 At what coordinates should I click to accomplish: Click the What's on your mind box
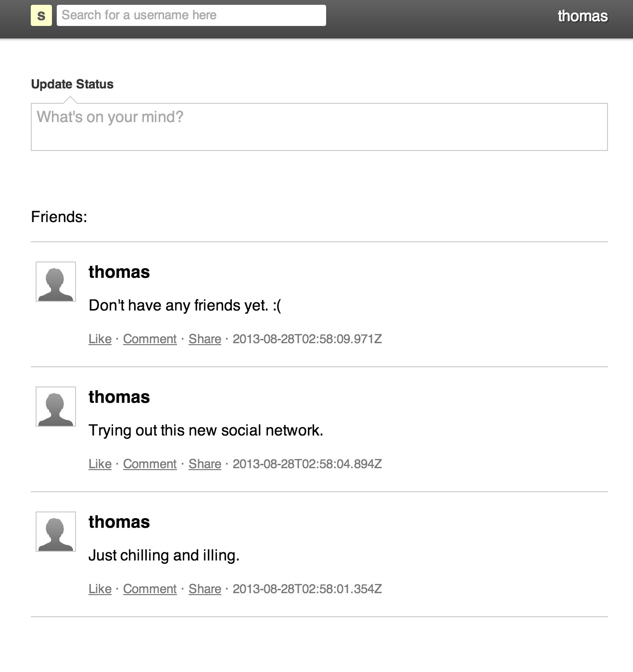[x=319, y=127]
